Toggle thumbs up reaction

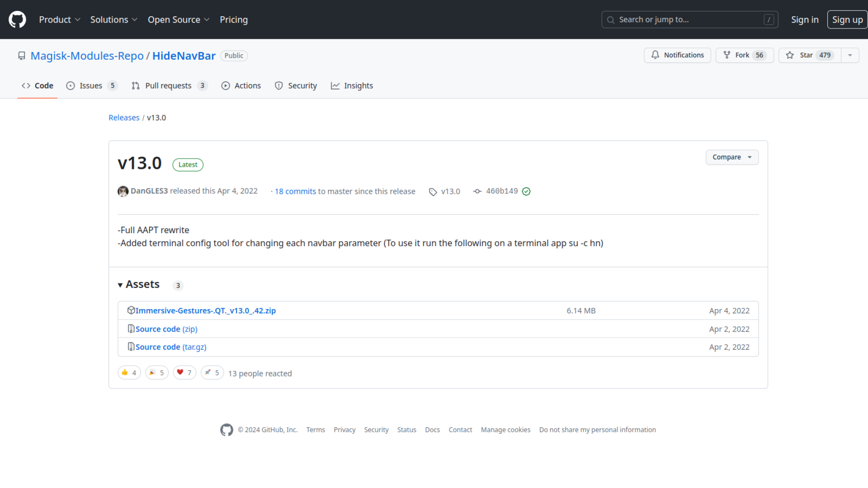point(129,373)
